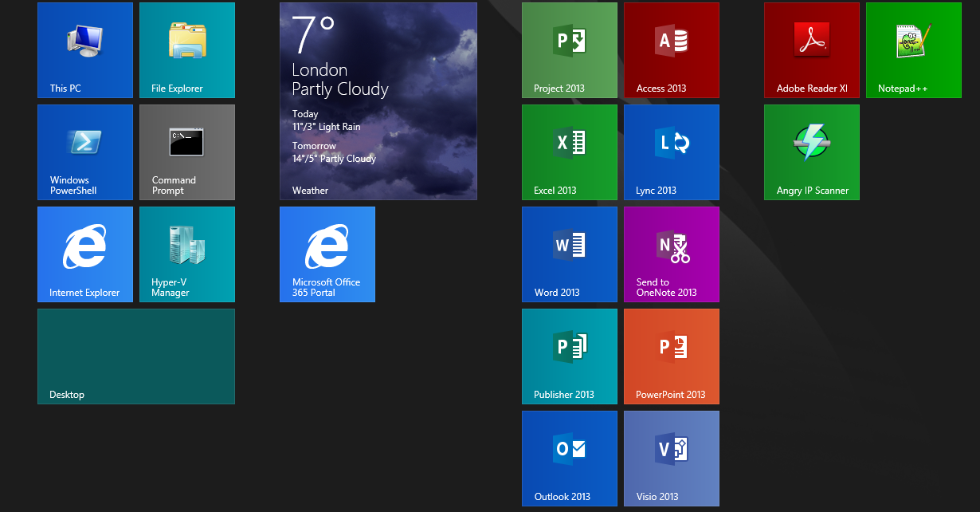Image resolution: width=980 pixels, height=512 pixels.
Task: Open PowerPoint 2013 tile
Action: 672,356
